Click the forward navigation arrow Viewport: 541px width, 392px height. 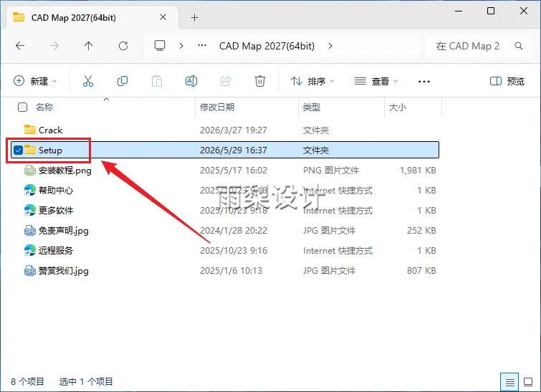click(54, 46)
